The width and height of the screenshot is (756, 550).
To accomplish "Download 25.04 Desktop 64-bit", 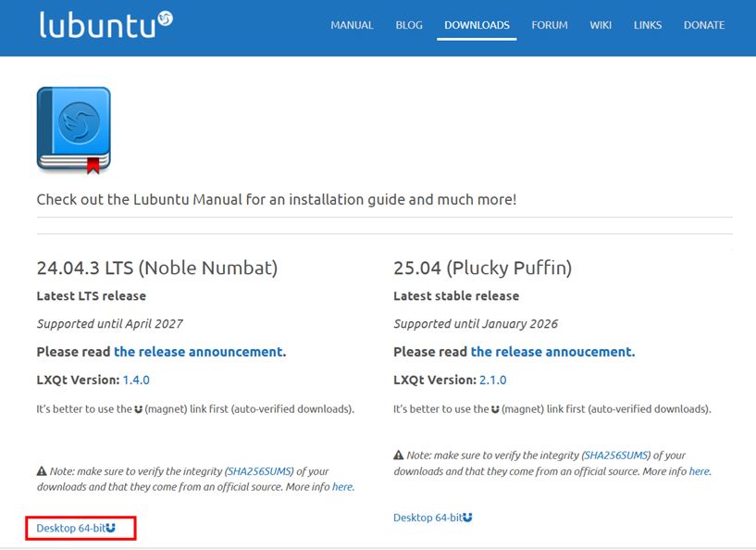I will tap(428, 518).
